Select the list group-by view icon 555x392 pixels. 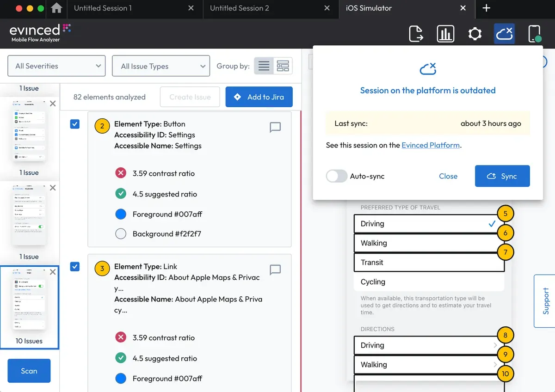click(264, 66)
